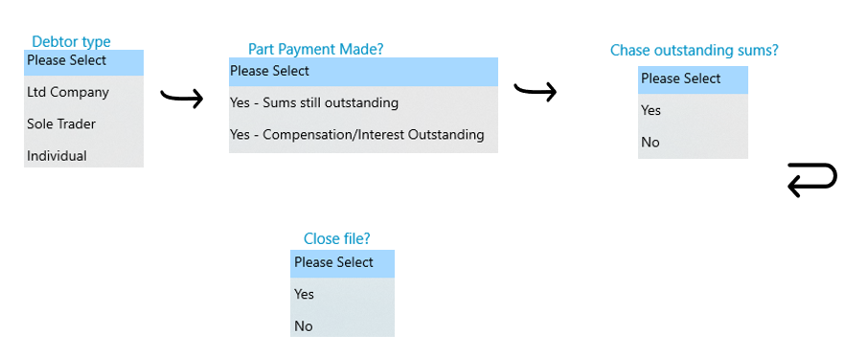Pick Individual from Debtor type list
The width and height of the screenshot is (868, 357).
[x=83, y=155]
